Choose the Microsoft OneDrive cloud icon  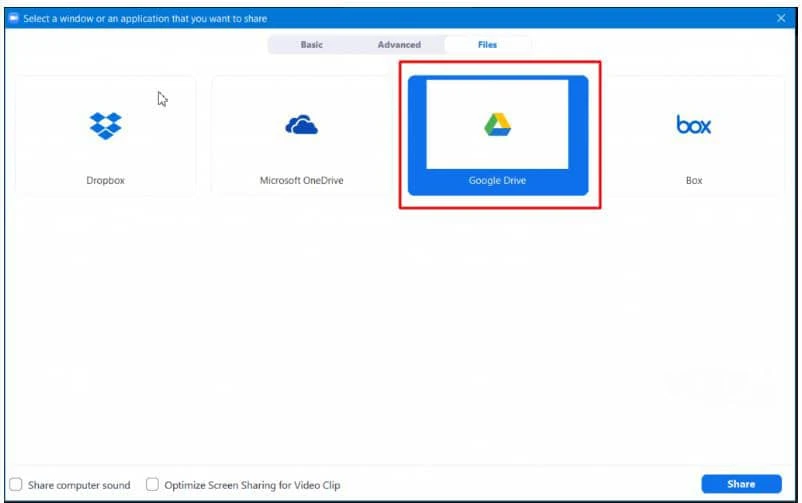301,125
